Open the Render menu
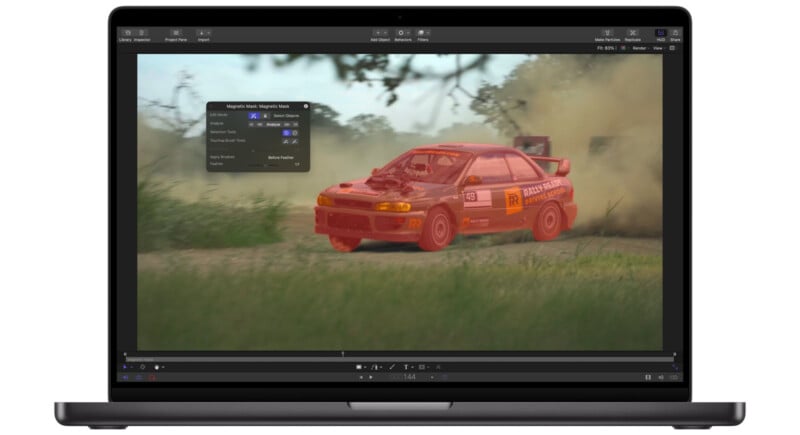800x435 pixels. (x=640, y=48)
